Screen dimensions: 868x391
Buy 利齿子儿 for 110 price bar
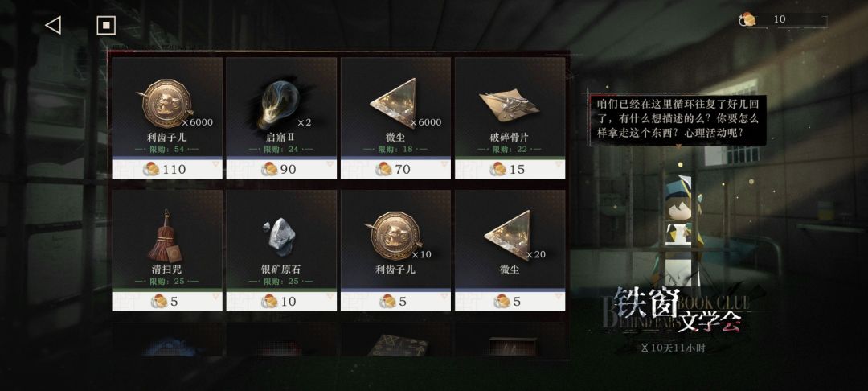click(167, 169)
